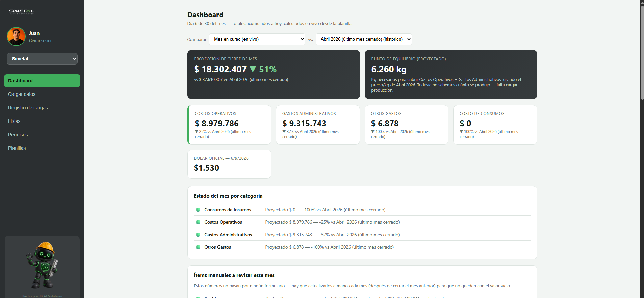
Task: Click the 'Estado del mes por categoría' heading
Action: click(x=228, y=196)
